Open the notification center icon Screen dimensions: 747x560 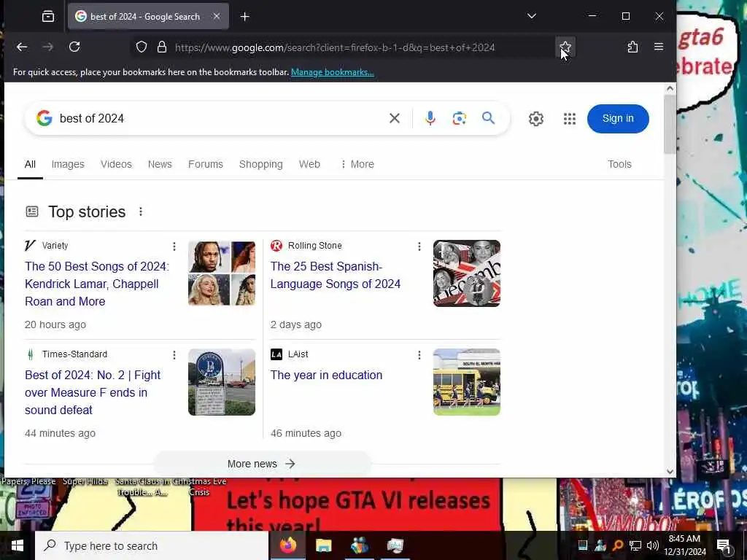pos(724,545)
